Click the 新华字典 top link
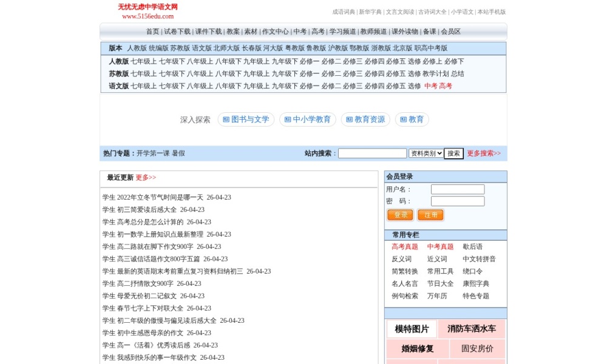Image resolution: width=607 pixels, height=364 pixels. click(x=370, y=12)
